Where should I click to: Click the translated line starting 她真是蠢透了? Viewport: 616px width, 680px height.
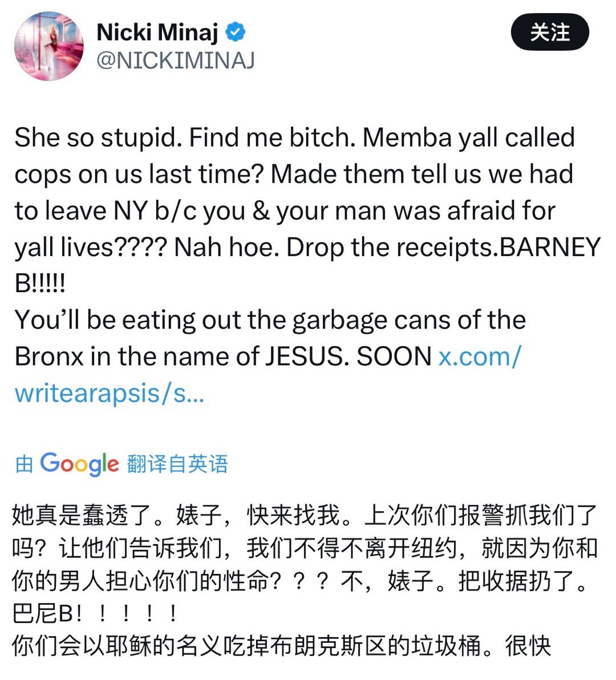point(305,515)
